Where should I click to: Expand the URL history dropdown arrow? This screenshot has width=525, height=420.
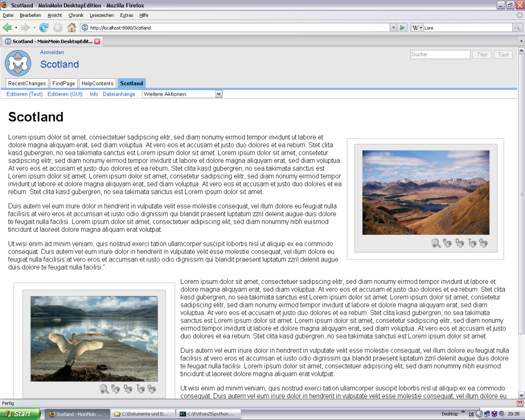point(393,28)
